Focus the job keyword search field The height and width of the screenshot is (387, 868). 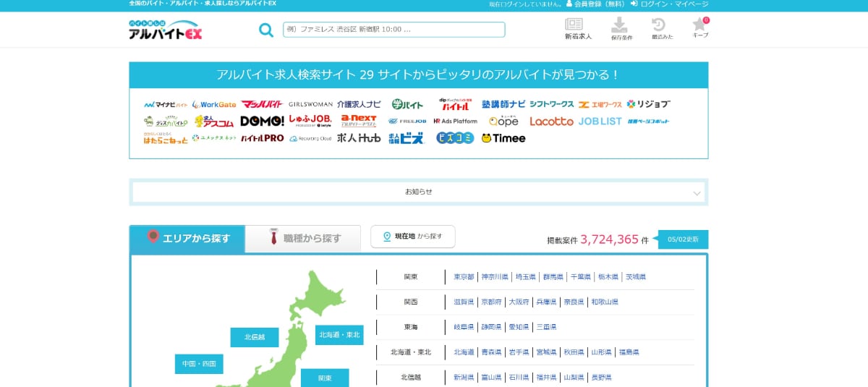[393, 30]
